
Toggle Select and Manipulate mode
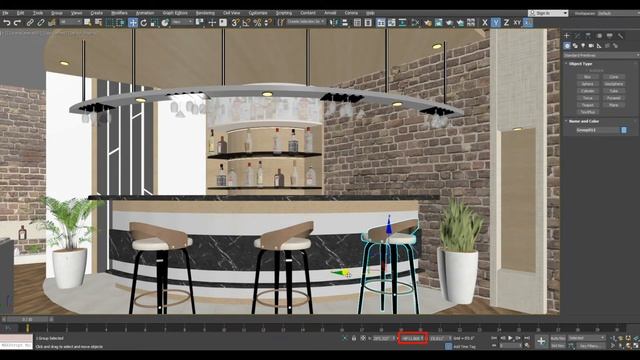pyautogui.click(x=212, y=23)
